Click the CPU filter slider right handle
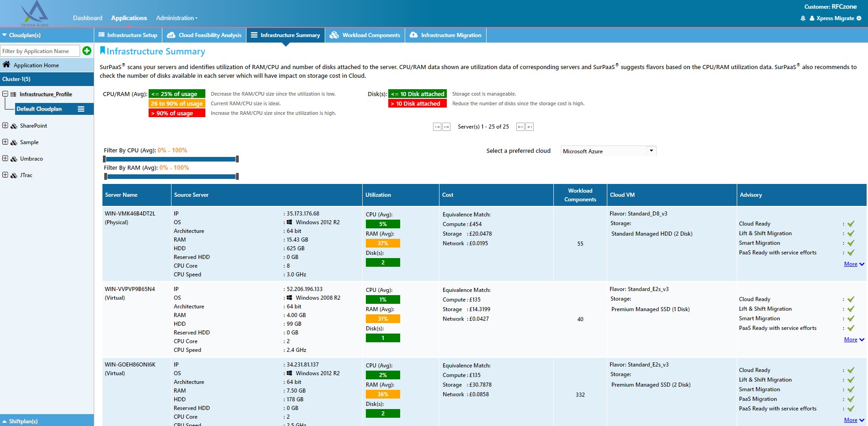The image size is (868, 426). coord(237,159)
